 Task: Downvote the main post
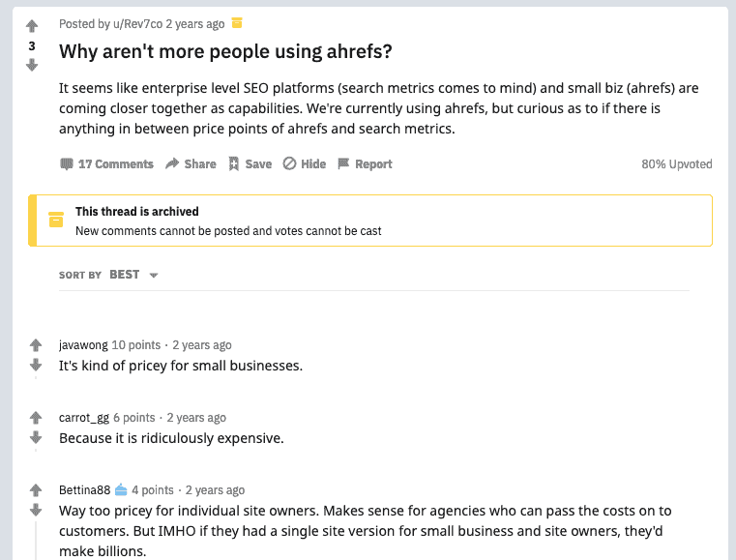tap(32, 65)
